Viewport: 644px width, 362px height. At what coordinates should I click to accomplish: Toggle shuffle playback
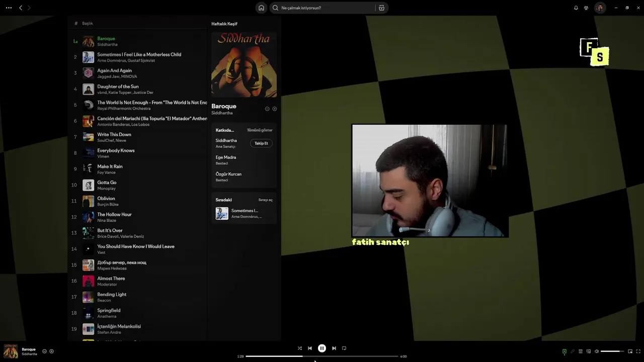click(299, 348)
